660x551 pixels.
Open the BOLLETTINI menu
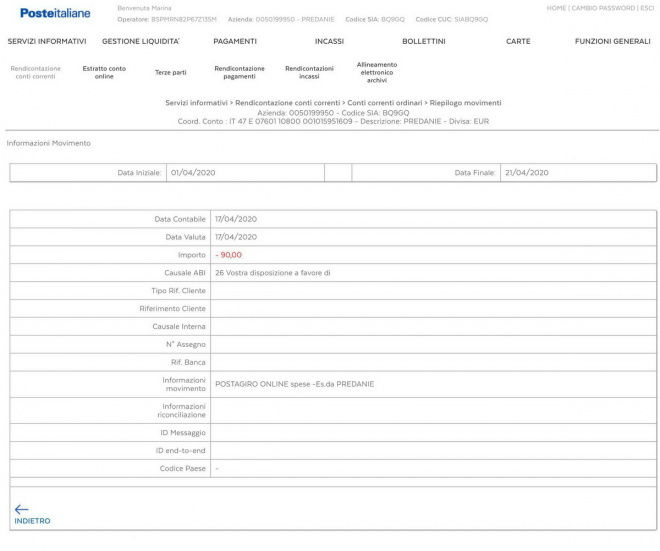coord(424,41)
